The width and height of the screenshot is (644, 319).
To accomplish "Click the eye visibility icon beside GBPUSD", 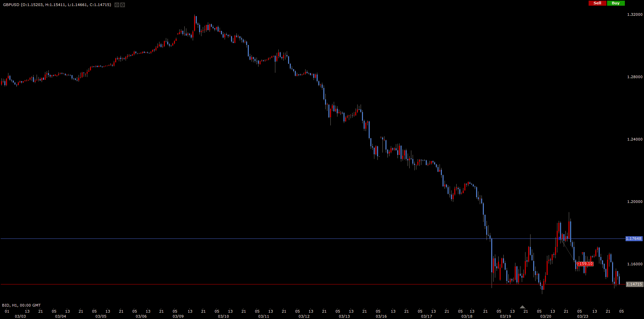I will [x=117, y=5].
